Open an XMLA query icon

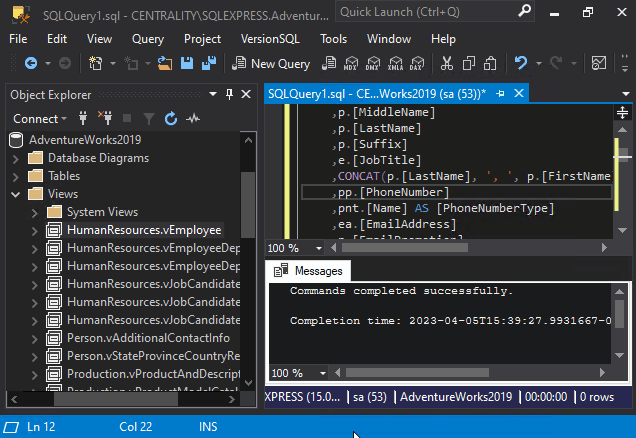tap(395, 63)
